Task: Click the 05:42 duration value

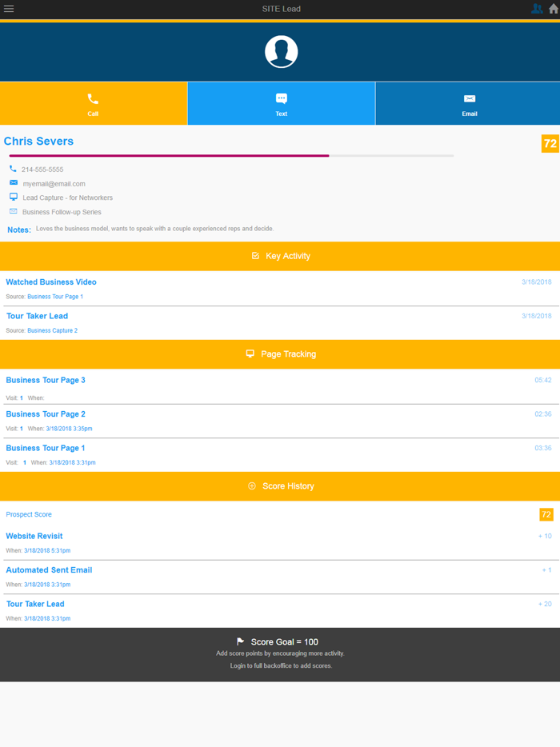Action: [543, 380]
